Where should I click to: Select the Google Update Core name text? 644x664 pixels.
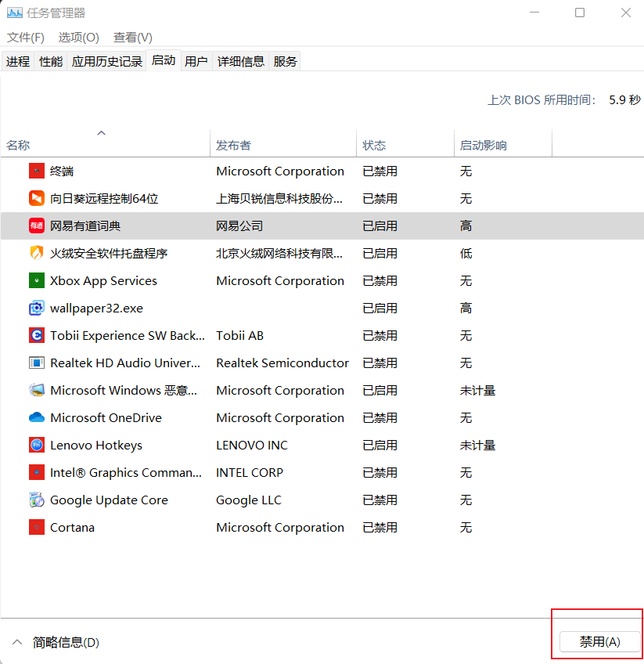point(110,500)
